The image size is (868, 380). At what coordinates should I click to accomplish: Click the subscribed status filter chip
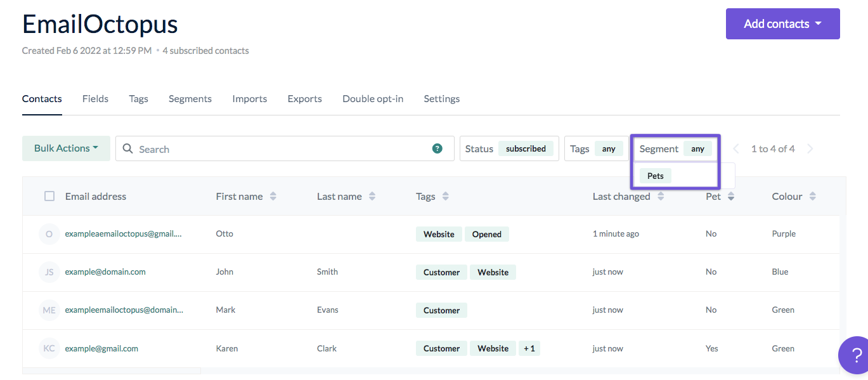coord(526,148)
